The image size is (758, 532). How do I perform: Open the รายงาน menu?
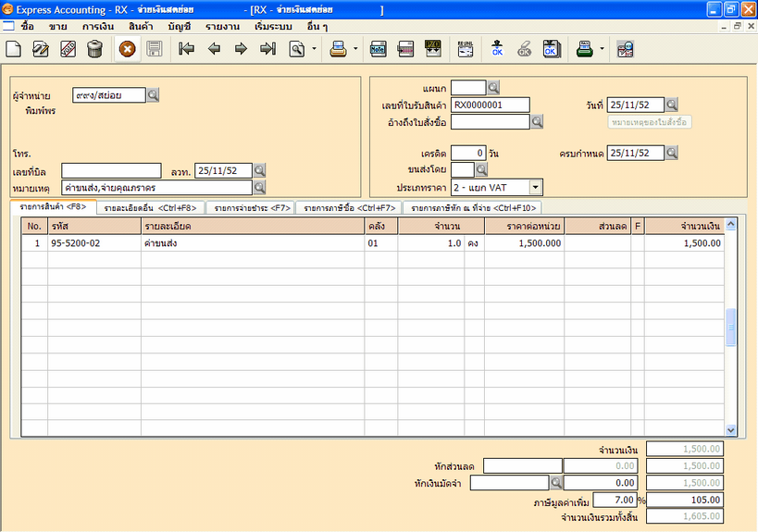coord(229,27)
